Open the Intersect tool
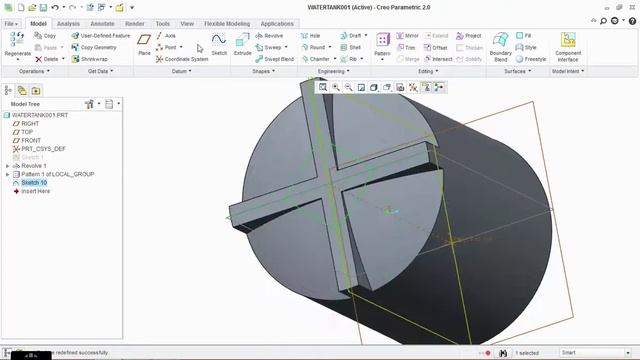 coord(438,59)
